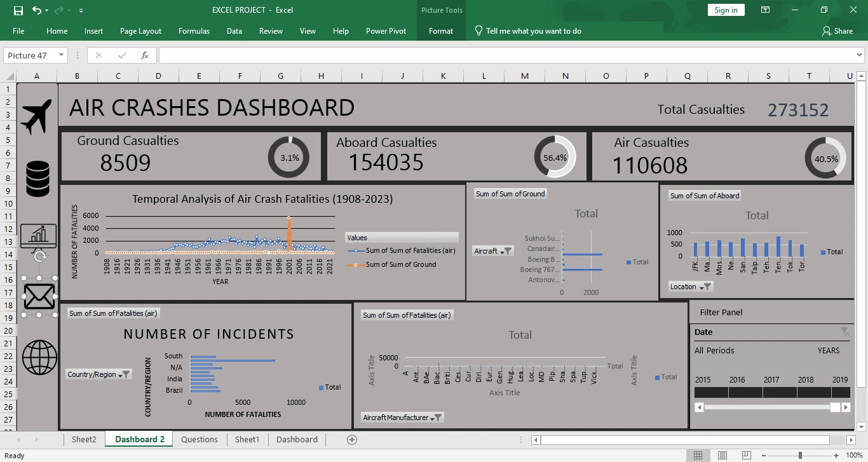Switch to Page Break Preview view
Screen dimensions: 868x462
pyautogui.click(x=747, y=456)
